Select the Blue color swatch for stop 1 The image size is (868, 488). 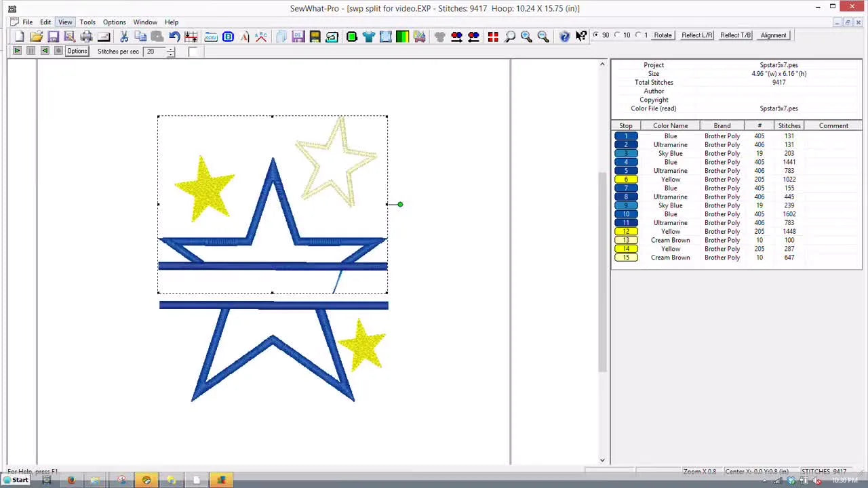pos(626,136)
